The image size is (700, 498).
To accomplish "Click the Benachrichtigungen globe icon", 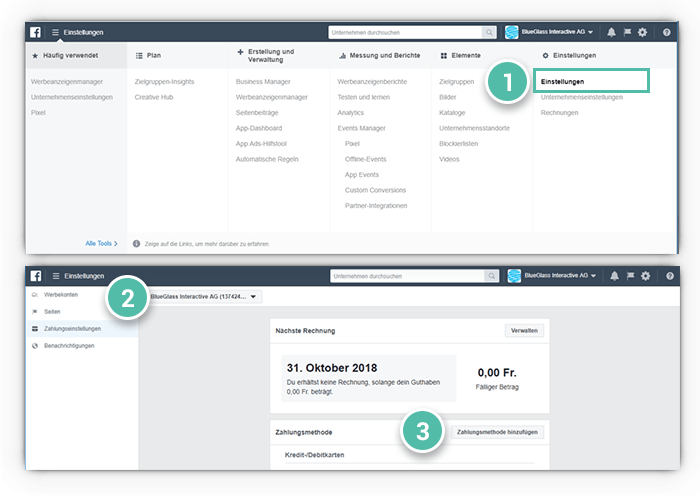I will tap(36, 345).
